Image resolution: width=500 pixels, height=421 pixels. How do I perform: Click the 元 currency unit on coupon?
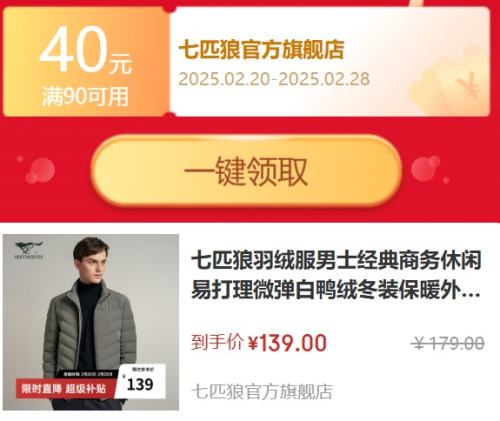tap(121, 63)
